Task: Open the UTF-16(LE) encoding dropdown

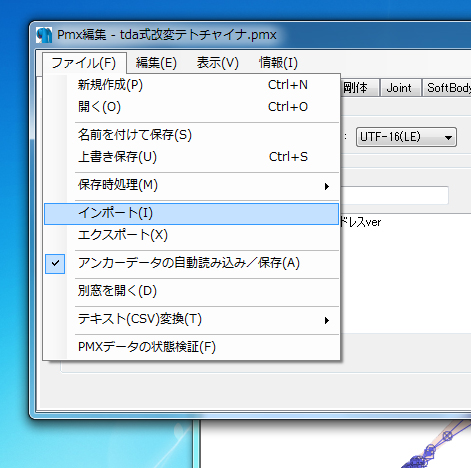Action: pos(406,137)
